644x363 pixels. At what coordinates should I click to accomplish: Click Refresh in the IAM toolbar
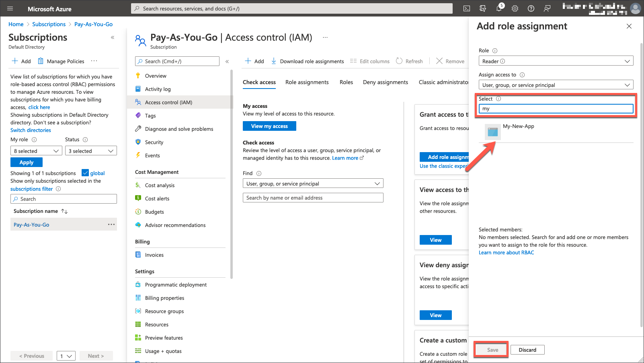tap(409, 61)
